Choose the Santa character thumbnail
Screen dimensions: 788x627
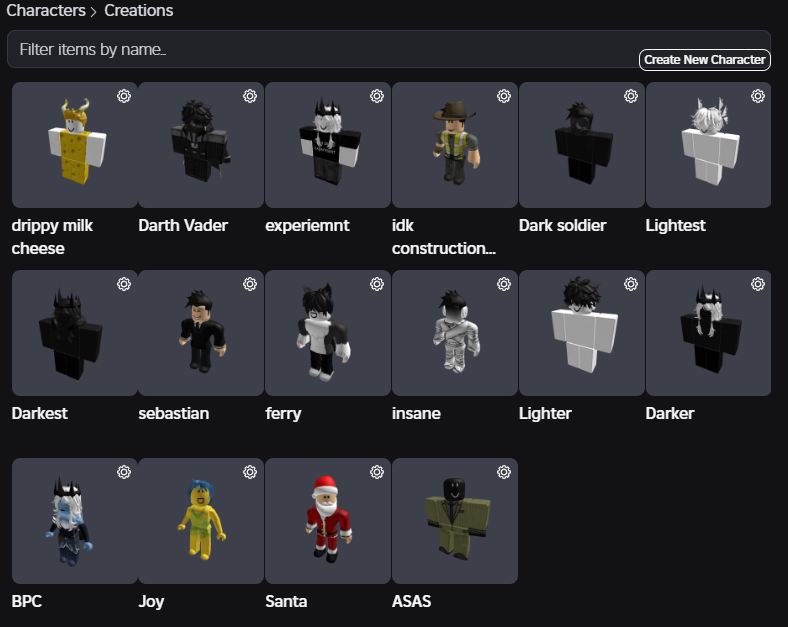(x=328, y=520)
